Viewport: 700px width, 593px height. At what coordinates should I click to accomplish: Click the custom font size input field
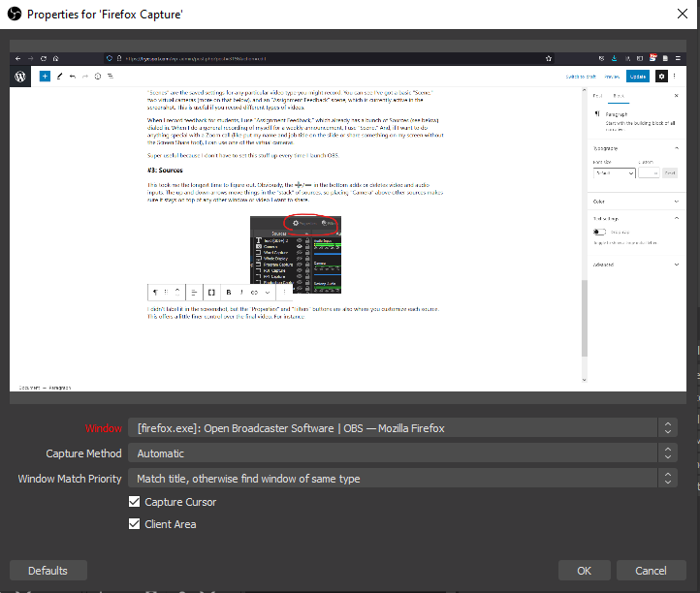coord(649,173)
